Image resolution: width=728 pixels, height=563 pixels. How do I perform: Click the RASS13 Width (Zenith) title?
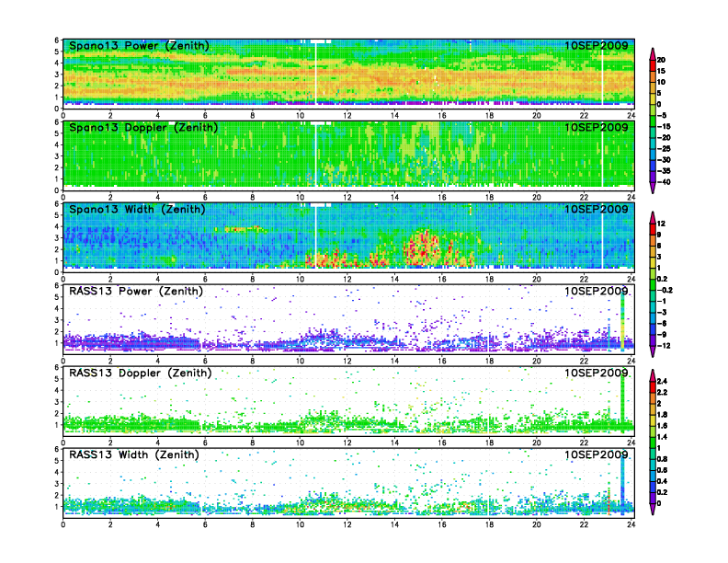[x=133, y=454]
